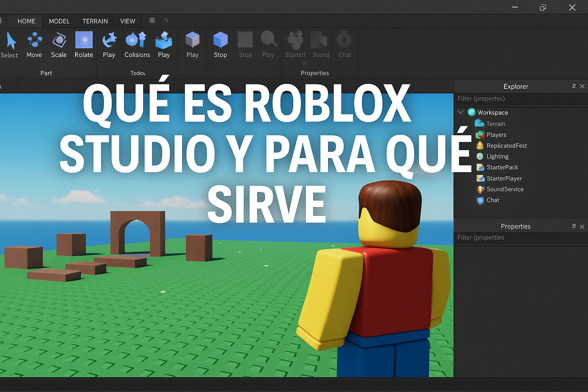Focus the Properties filter input
This screenshot has width=588, height=392.
tap(521, 238)
